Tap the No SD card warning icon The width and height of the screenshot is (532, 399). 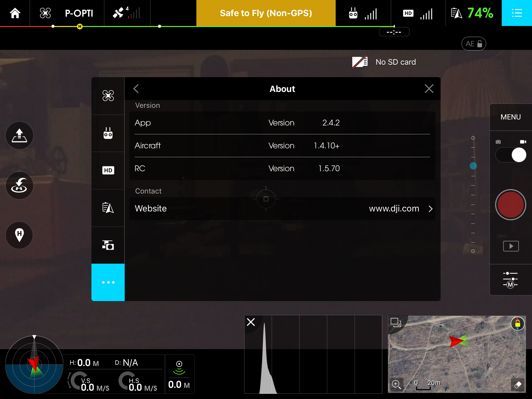pos(360,62)
